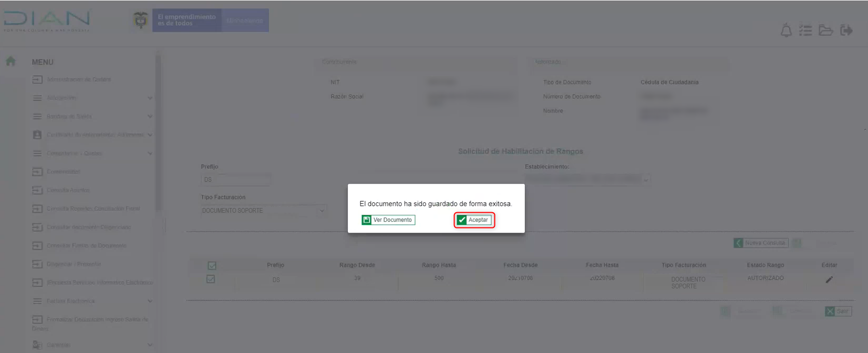Image resolution: width=868 pixels, height=353 pixels.
Task: Open the Establecimiento dropdown
Action: [587, 179]
